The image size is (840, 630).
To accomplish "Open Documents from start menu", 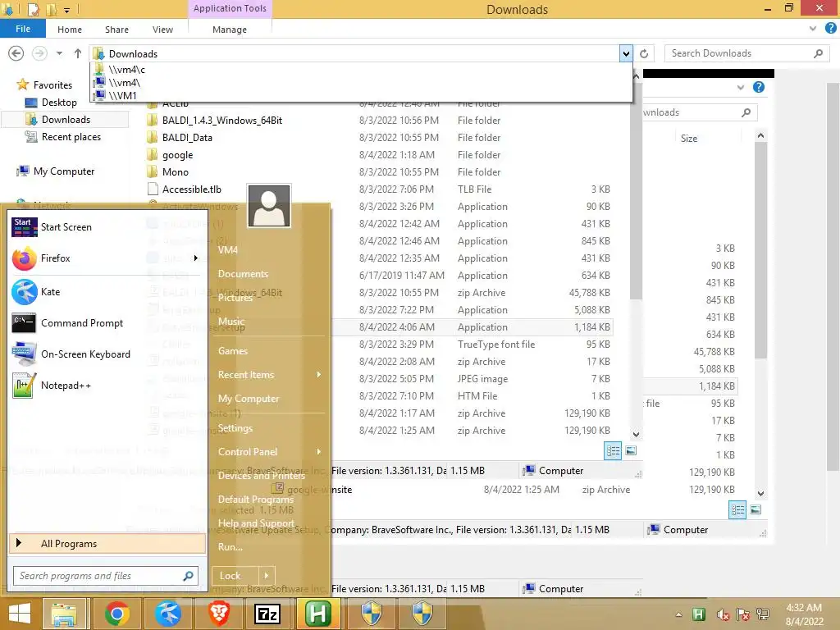I will click(x=243, y=274).
